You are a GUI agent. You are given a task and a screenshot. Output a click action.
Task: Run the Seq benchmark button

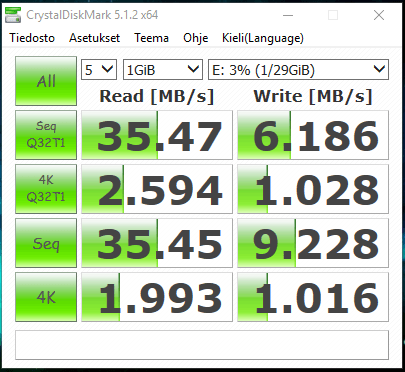click(46, 243)
